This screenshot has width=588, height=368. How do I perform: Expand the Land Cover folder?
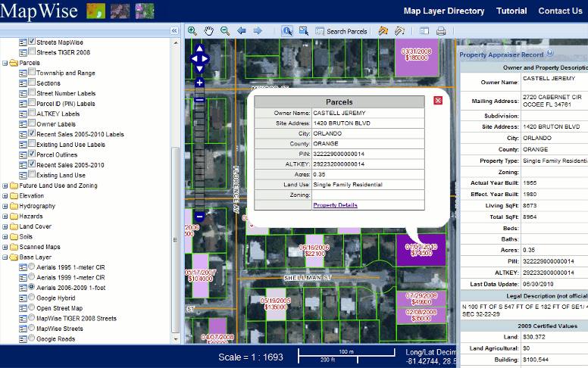(5, 226)
